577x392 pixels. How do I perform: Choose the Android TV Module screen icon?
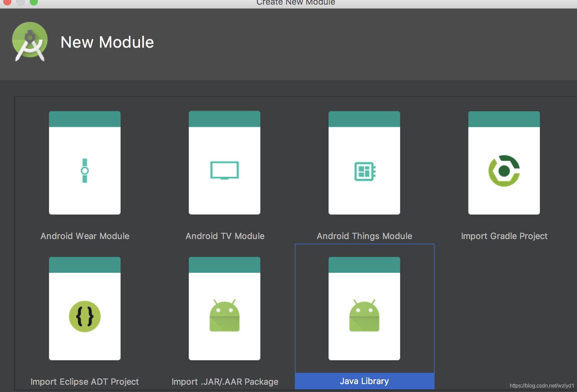(x=225, y=171)
